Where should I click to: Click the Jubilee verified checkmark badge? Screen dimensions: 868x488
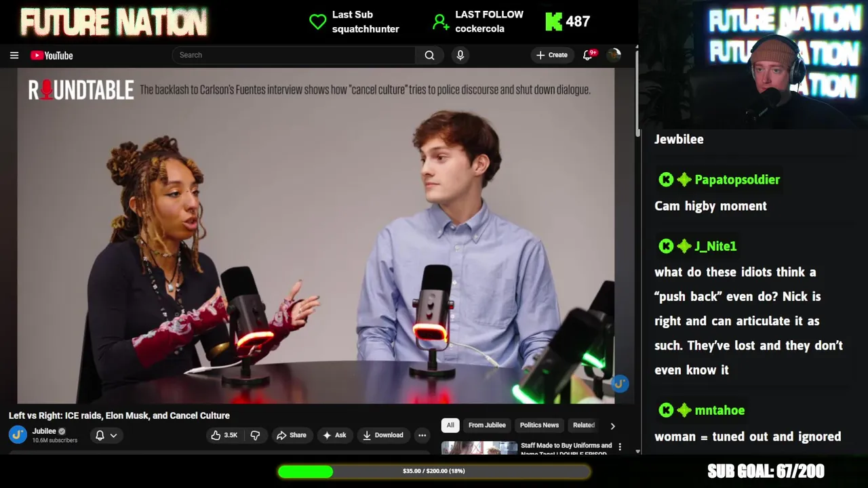tap(62, 431)
